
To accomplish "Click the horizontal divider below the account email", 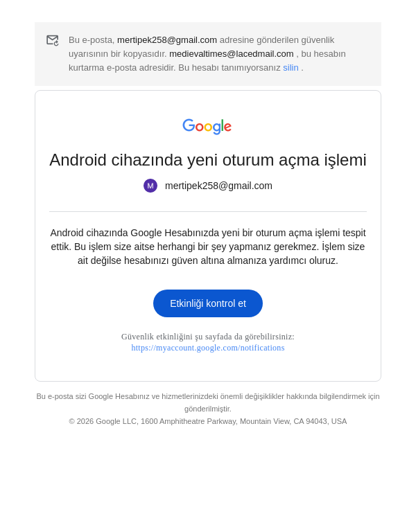I will point(208,212).
